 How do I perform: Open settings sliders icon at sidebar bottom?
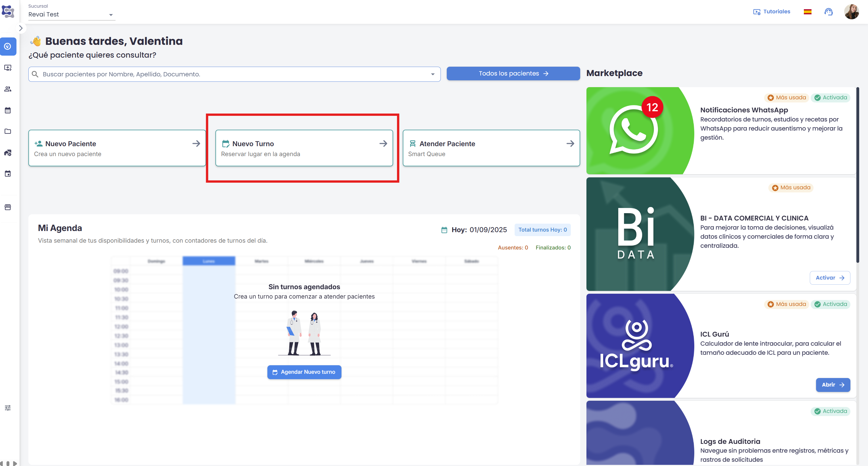pyautogui.click(x=8, y=408)
